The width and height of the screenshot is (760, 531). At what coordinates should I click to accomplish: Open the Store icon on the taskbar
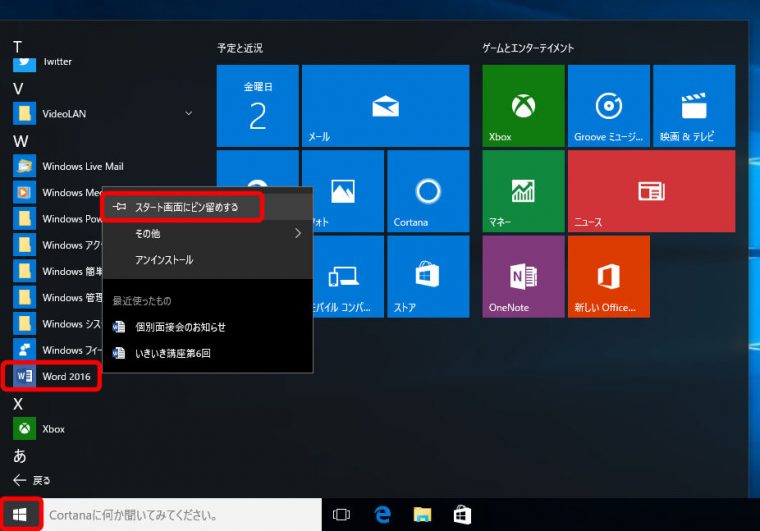click(x=462, y=515)
